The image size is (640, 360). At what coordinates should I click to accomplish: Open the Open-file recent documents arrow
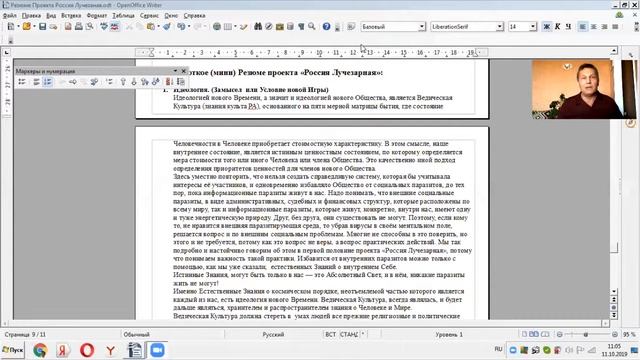(34, 27)
